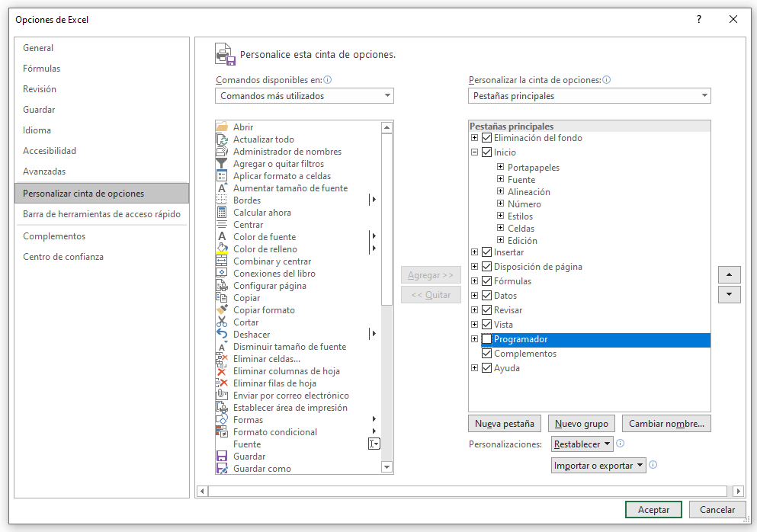Click the Bordes icon in commands list
The height and width of the screenshot is (532, 757).
[222, 200]
